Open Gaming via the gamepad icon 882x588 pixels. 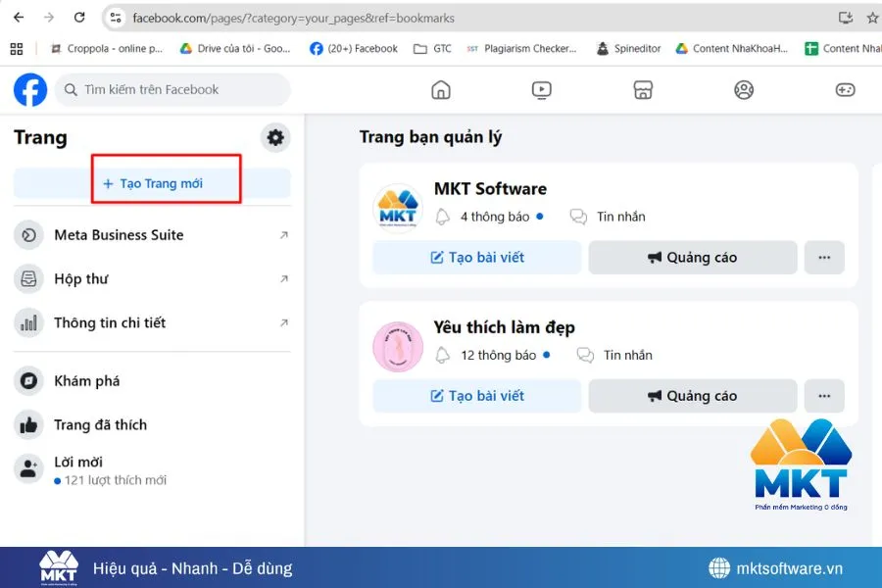coord(845,89)
